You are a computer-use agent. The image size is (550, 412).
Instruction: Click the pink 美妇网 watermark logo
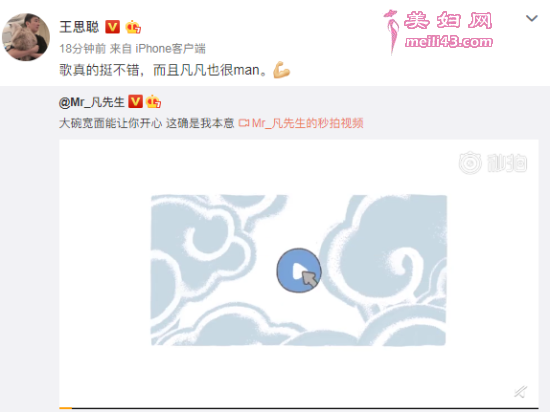[x=438, y=32]
